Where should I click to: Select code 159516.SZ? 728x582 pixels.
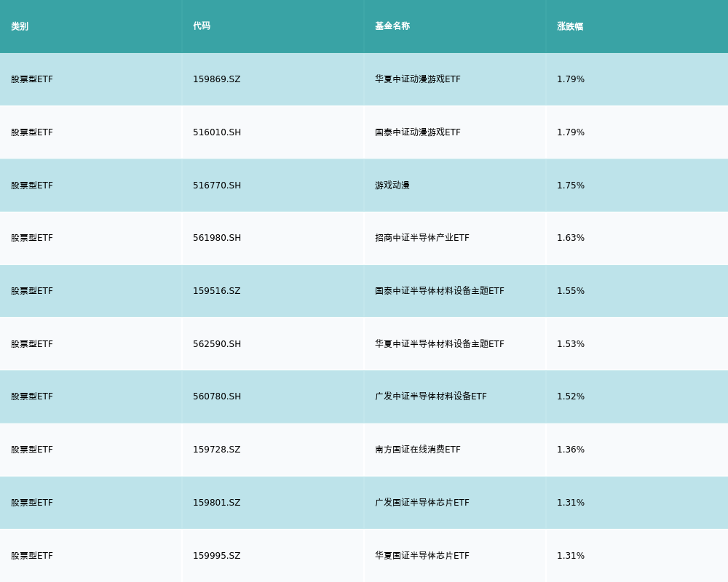(x=217, y=291)
